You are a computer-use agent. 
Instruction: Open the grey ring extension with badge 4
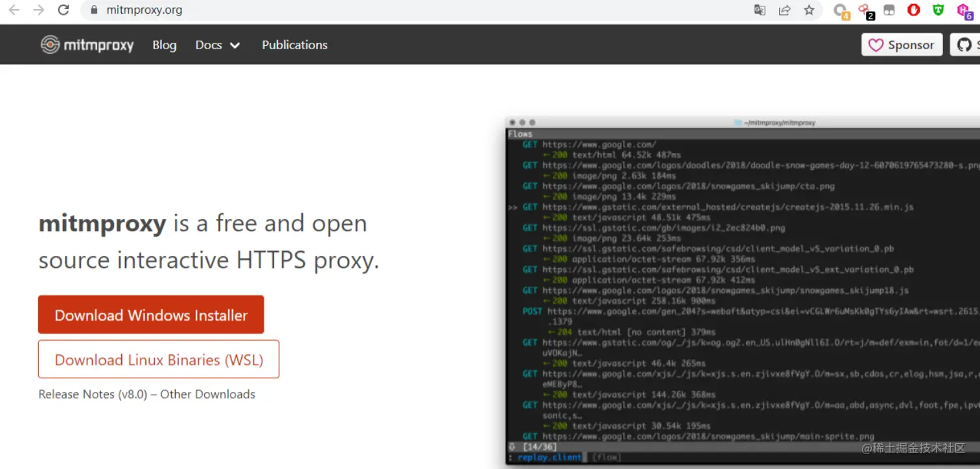click(841, 10)
